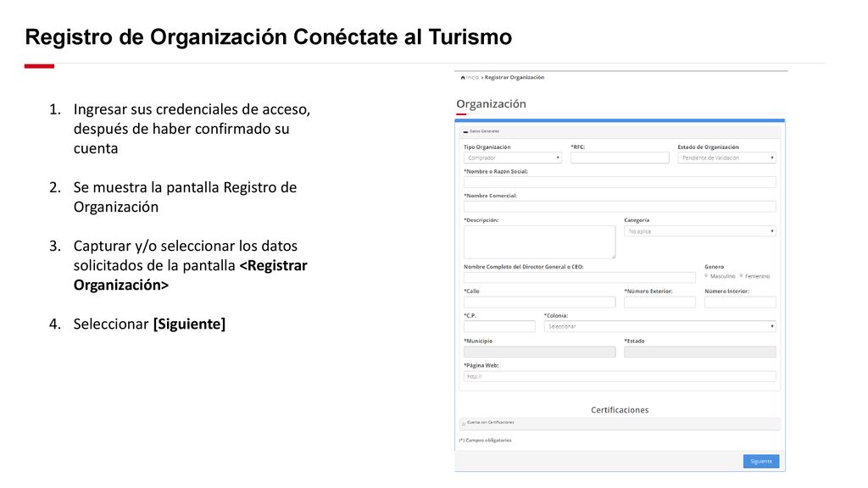Click the '(*) Campos obligatorios' note
868x488 pixels.
[486, 441]
